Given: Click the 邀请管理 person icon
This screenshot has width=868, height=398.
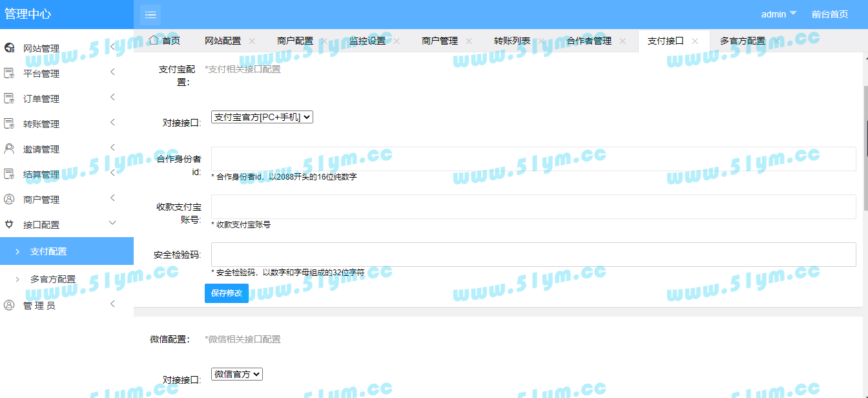Looking at the screenshot, I should 9,149.
